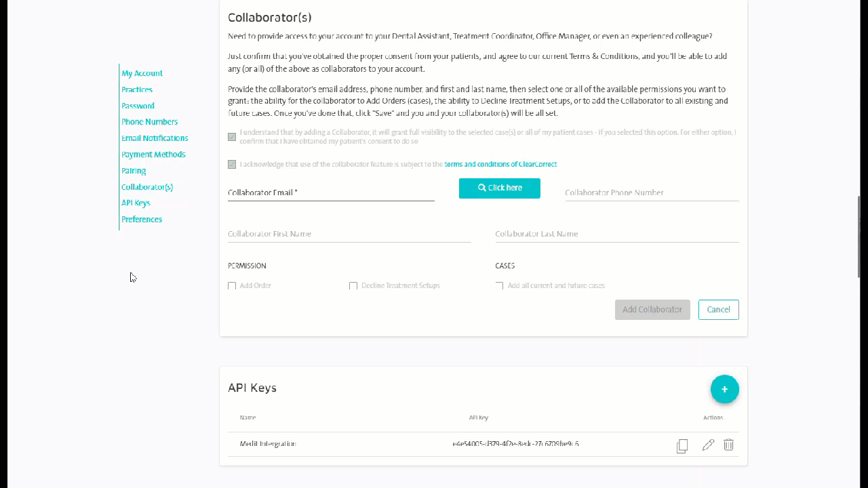The width and height of the screenshot is (868, 488).
Task: Delete the Medit Integration API key
Action: point(728,445)
